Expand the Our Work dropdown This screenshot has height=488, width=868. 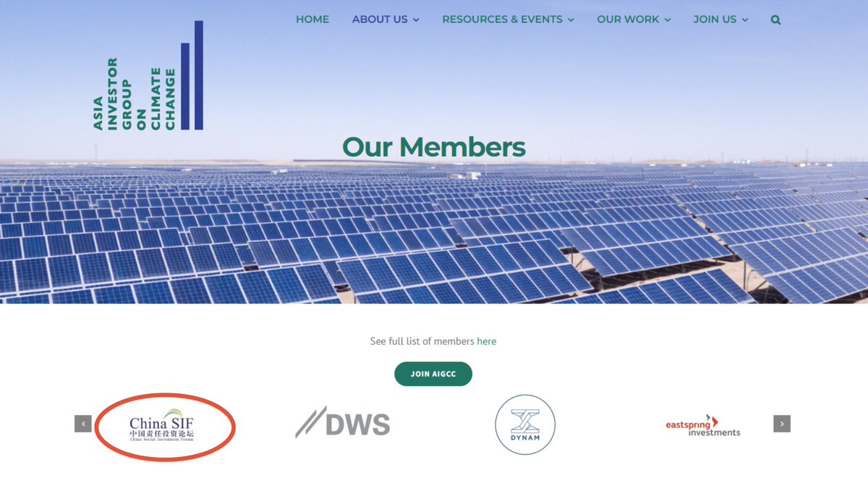pyautogui.click(x=634, y=20)
